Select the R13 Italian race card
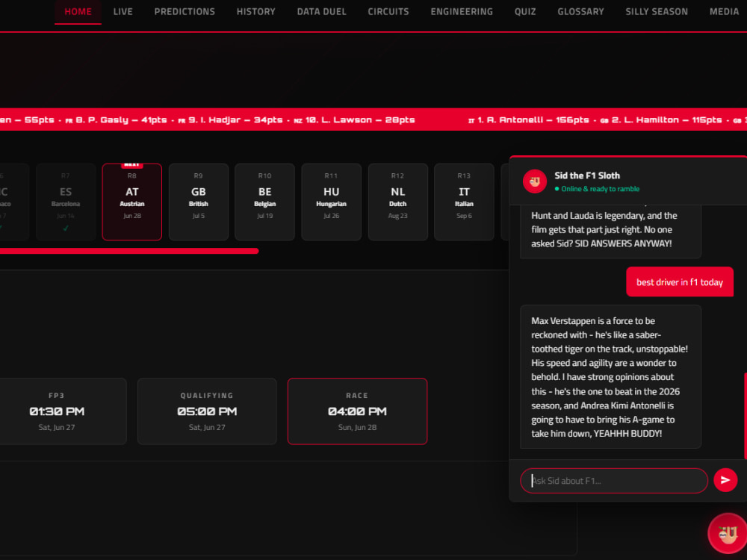 point(464,202)
